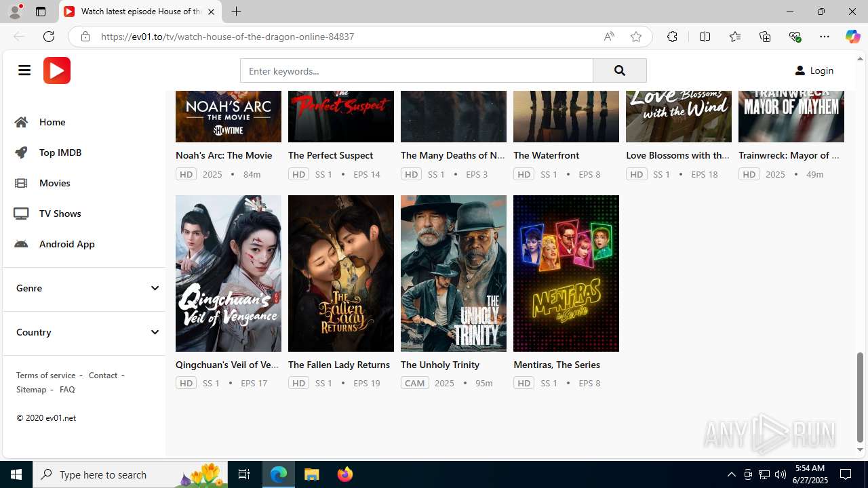Image resolution: width=868 pixels, height=488 pixels.
Task: Refresh the page in Edge
Action: [x=49, y=37]
